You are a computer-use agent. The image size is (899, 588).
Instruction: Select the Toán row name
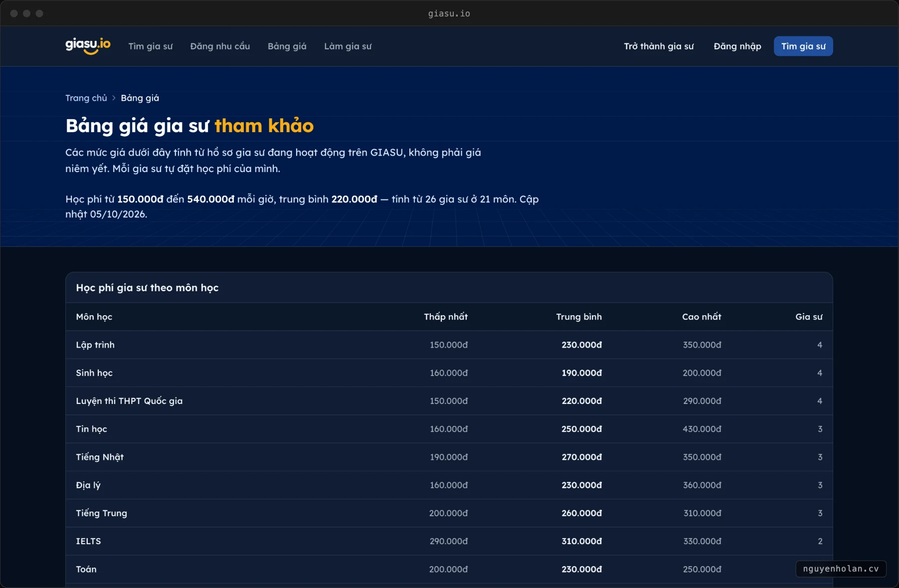86,569
